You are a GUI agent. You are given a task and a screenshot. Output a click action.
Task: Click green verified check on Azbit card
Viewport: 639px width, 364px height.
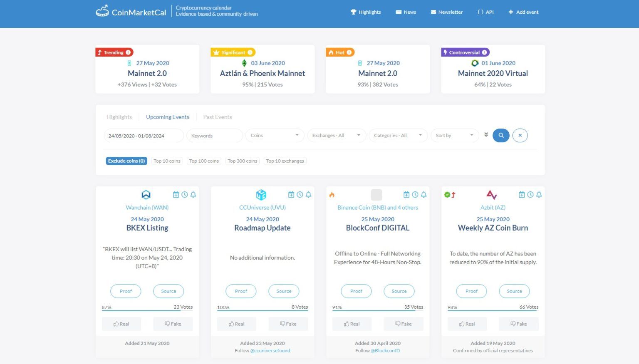(x=447, y=195)
